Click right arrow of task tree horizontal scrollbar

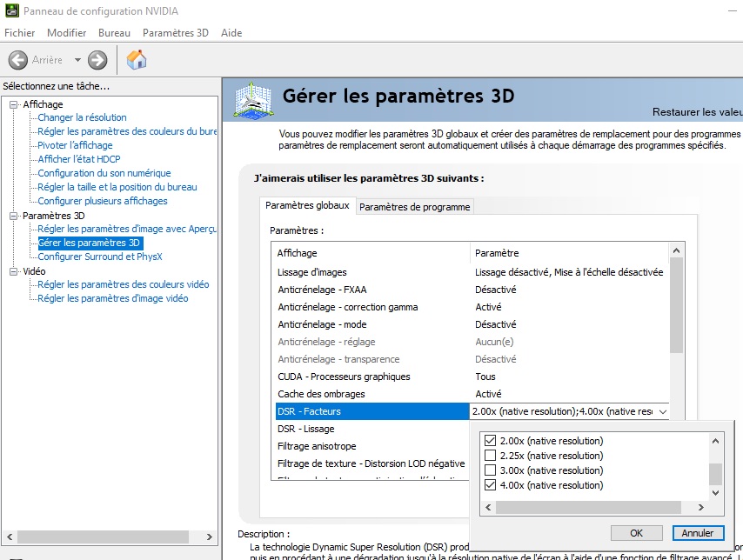click(210, 537)
